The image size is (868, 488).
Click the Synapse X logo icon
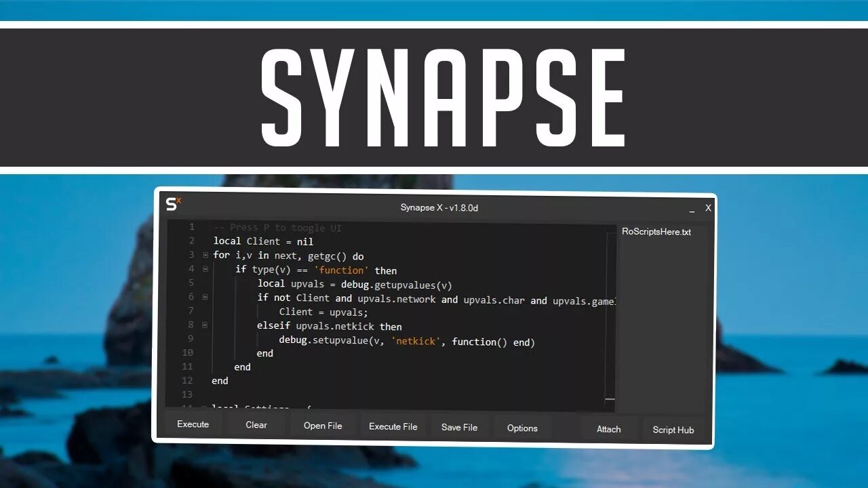tap(174, 203)
